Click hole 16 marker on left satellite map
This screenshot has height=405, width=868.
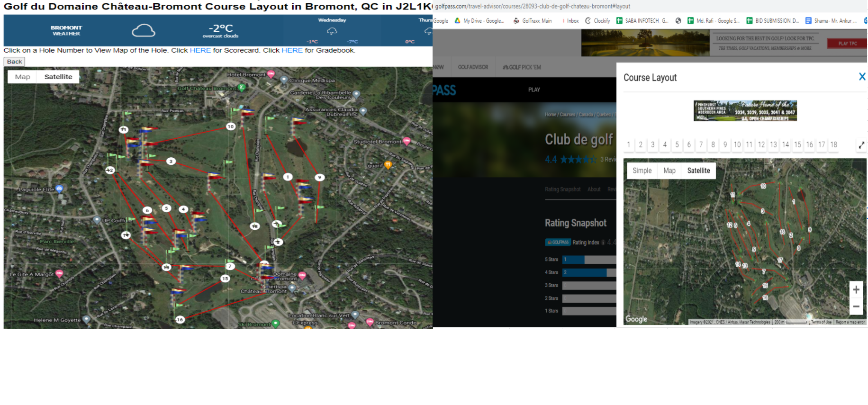point(180,320)
